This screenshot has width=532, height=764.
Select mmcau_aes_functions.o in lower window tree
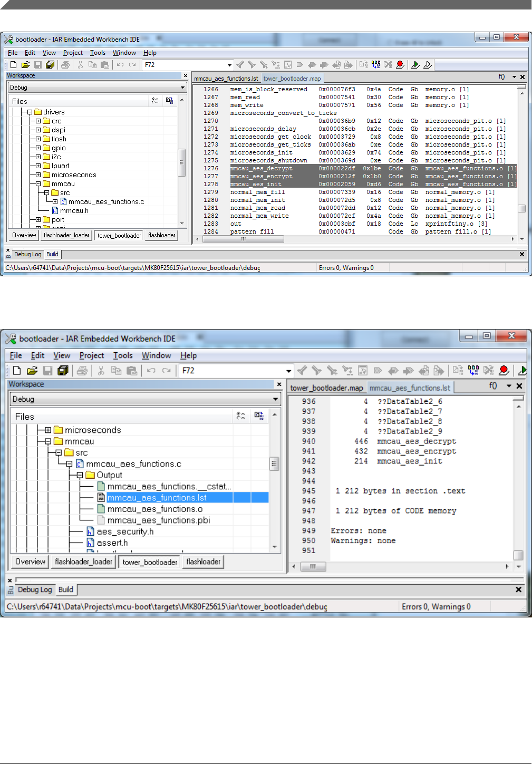click(154, 509)
